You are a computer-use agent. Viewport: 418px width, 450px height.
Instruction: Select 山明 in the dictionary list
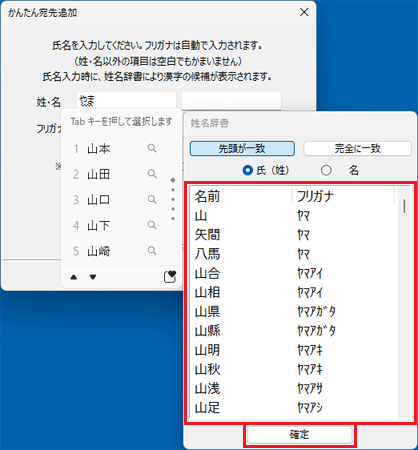pos(294,350)
